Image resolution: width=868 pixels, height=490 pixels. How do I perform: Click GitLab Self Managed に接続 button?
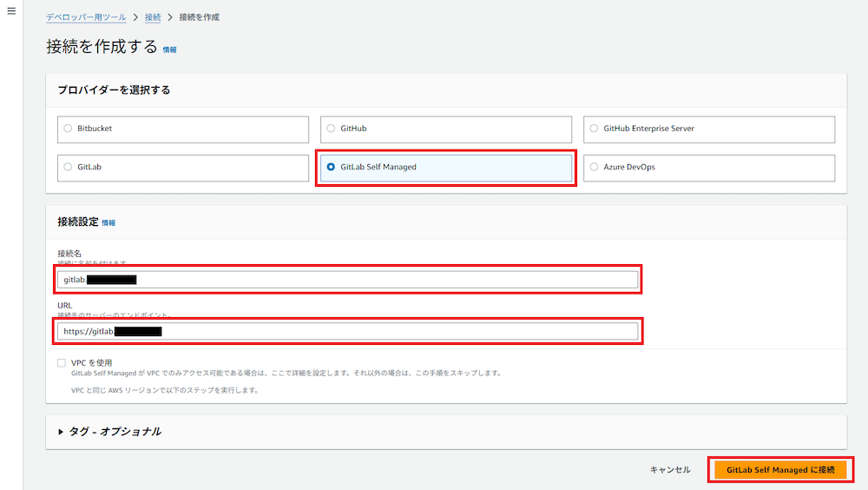coord(780,469)
